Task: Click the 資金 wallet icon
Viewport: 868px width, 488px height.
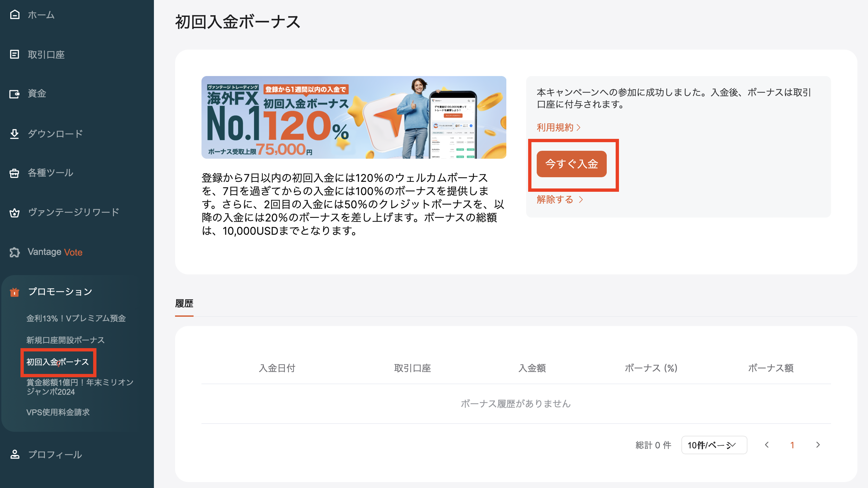Action: (x=15, y=94)
